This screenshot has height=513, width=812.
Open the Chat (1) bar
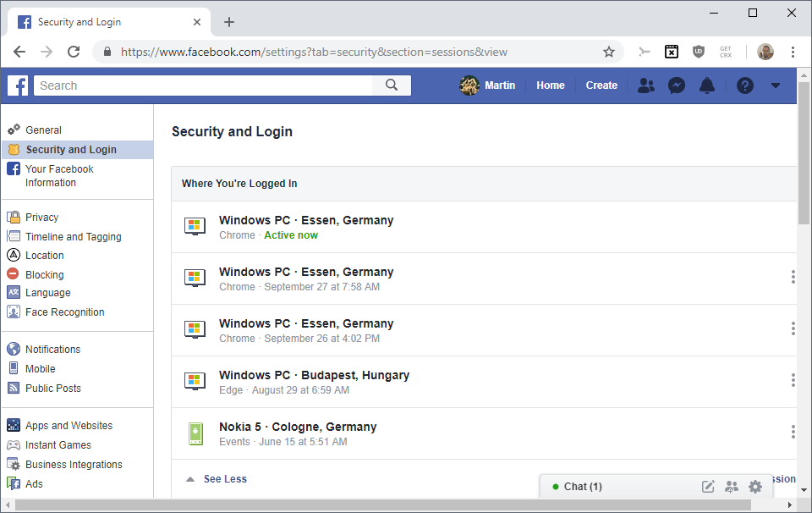pos(583,487)
